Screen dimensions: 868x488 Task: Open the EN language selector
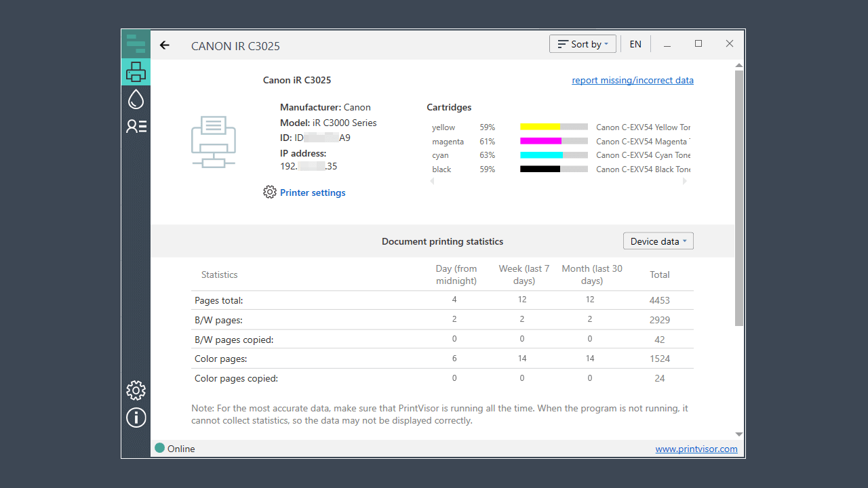point(635,44)
